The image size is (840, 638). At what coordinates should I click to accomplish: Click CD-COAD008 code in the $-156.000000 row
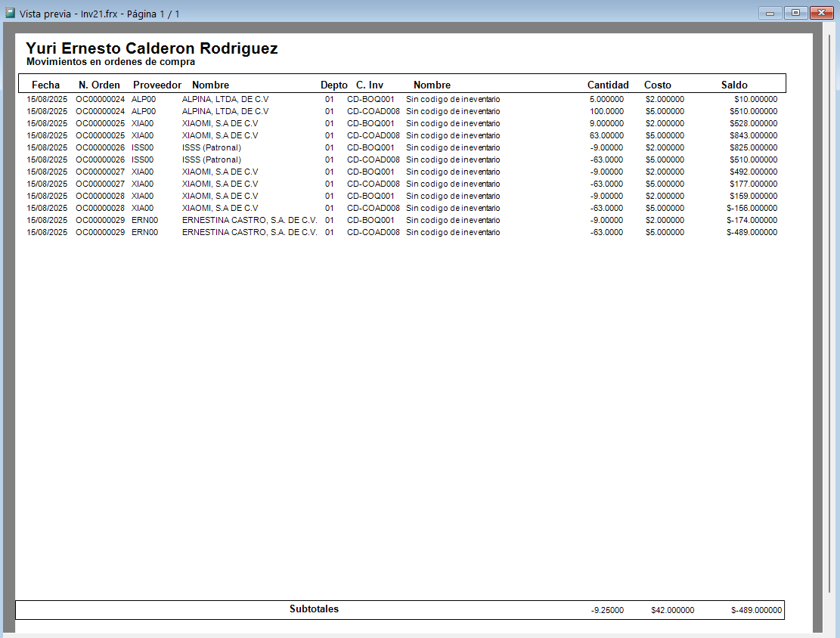click(x=374, y=208)
